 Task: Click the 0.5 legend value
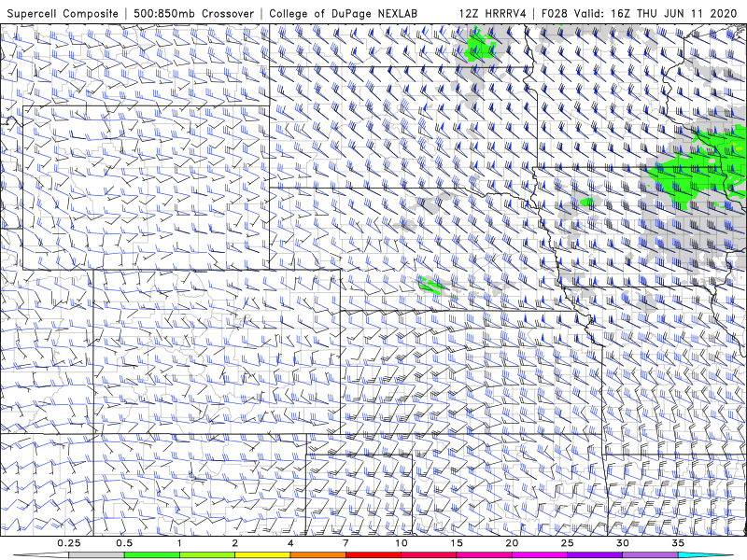coord(124,543)
